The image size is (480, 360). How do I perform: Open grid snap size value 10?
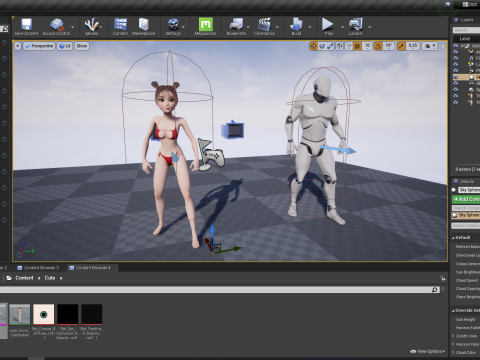click(x=367, y=46)
